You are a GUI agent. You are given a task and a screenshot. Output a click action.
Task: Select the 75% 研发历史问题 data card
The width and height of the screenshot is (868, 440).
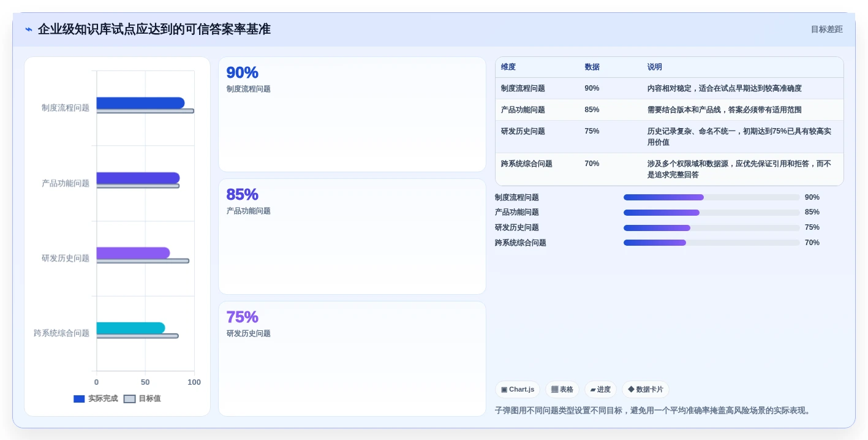[x=352, y=358]
